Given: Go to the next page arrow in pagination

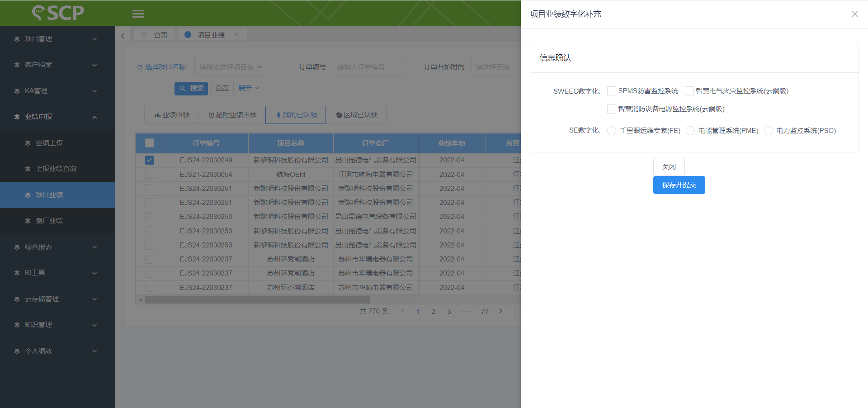Looking at the screenshot, I should [x=500, y=311].
